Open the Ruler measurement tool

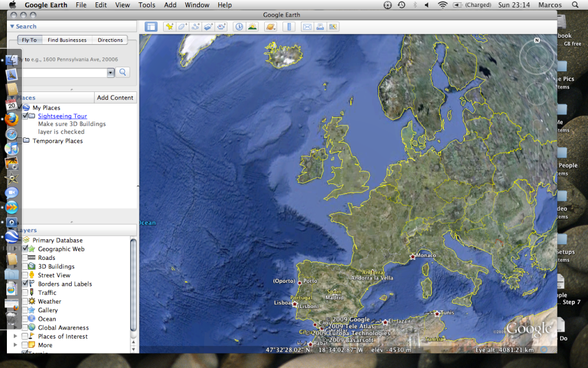[289, 26]
